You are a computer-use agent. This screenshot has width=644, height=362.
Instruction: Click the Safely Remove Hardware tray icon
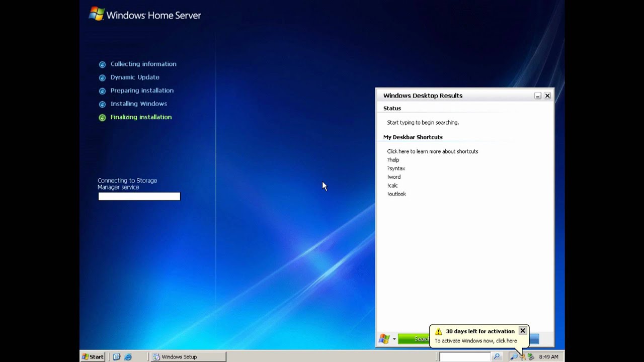pos(530,356)
